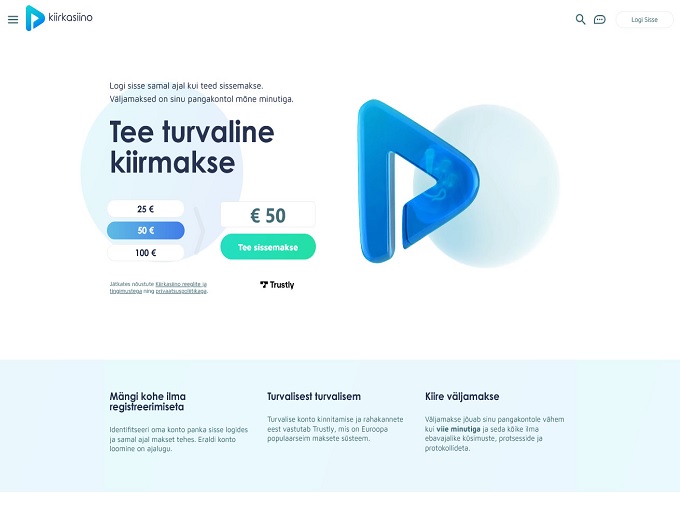Click the Logi Sisse button
Screen dimensions: 680x511
pos(644,19)
